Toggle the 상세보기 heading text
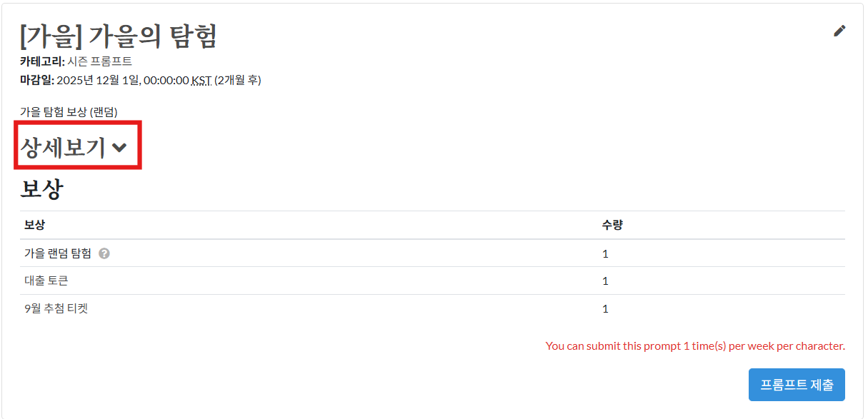The width and height of the screenshot is (868, 419). click(63, 147)
